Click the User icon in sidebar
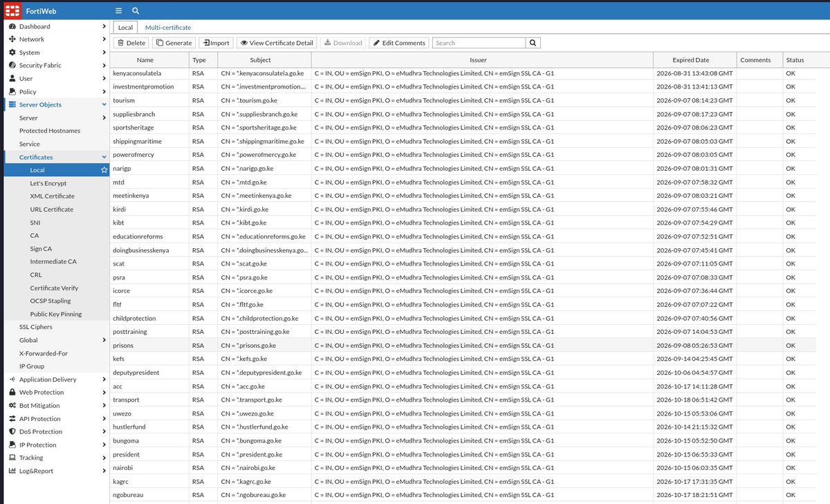Screen dimensions: 830x504 click(x=12, y=79)
